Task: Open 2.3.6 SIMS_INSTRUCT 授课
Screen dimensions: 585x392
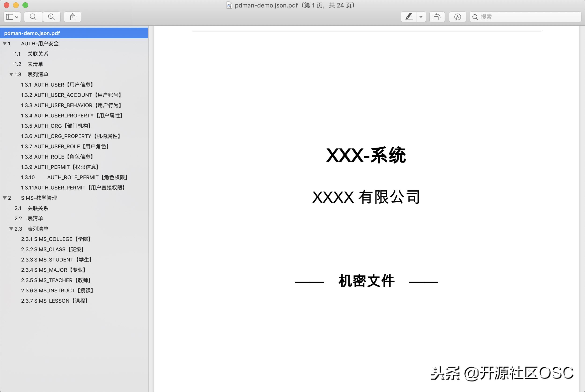Action: 58,290
